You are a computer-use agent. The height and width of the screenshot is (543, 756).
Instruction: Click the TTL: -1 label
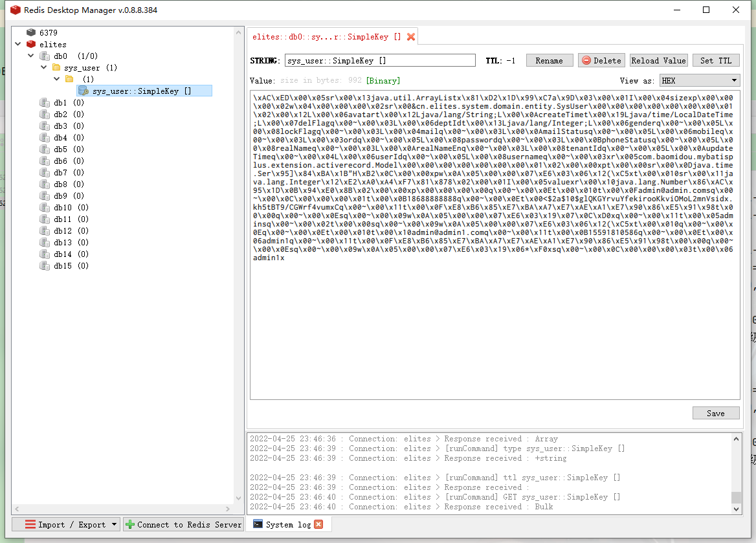click(x=500, y=60)
